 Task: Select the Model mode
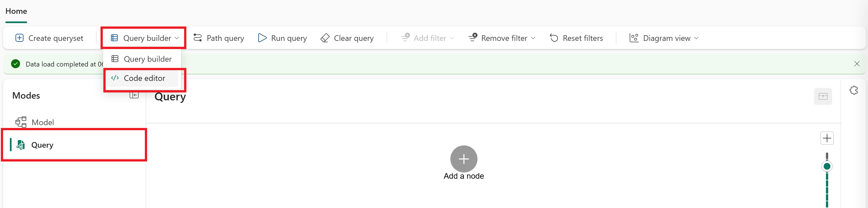43,122
